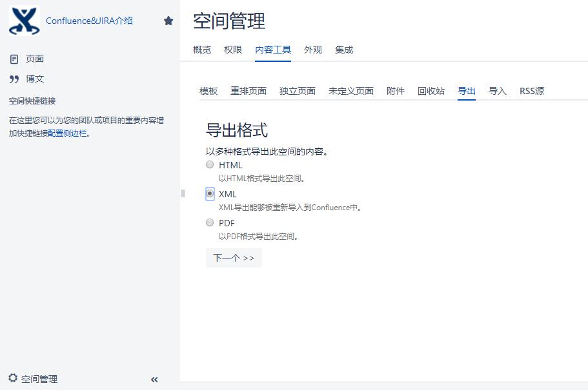Switch to the 外观 tab
Viewport: 588px width, 390px height.
point(313,50)
